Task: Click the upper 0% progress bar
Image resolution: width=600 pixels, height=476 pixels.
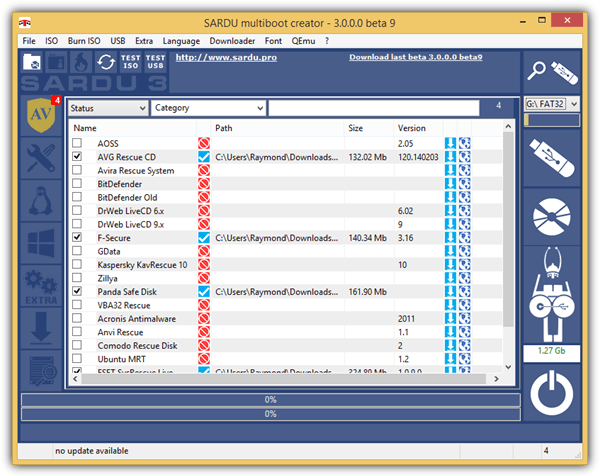Action: [271, 400]
